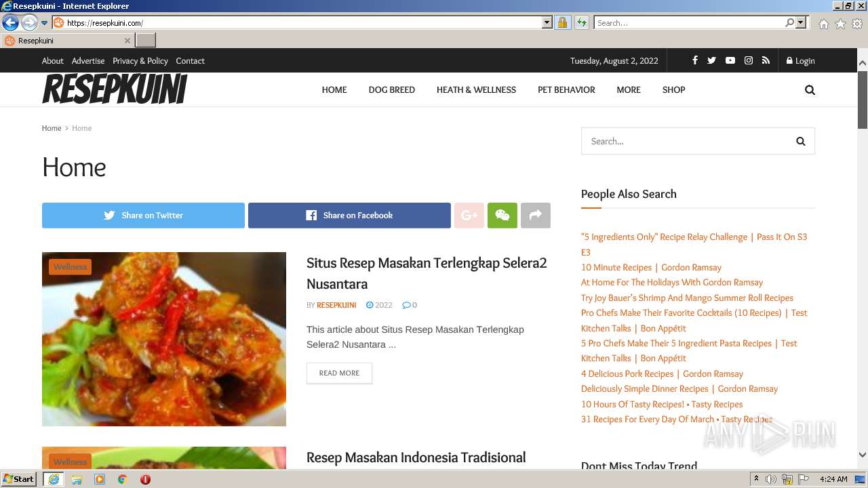Click the RESEPKUINI site logo

tap(115, 89)
